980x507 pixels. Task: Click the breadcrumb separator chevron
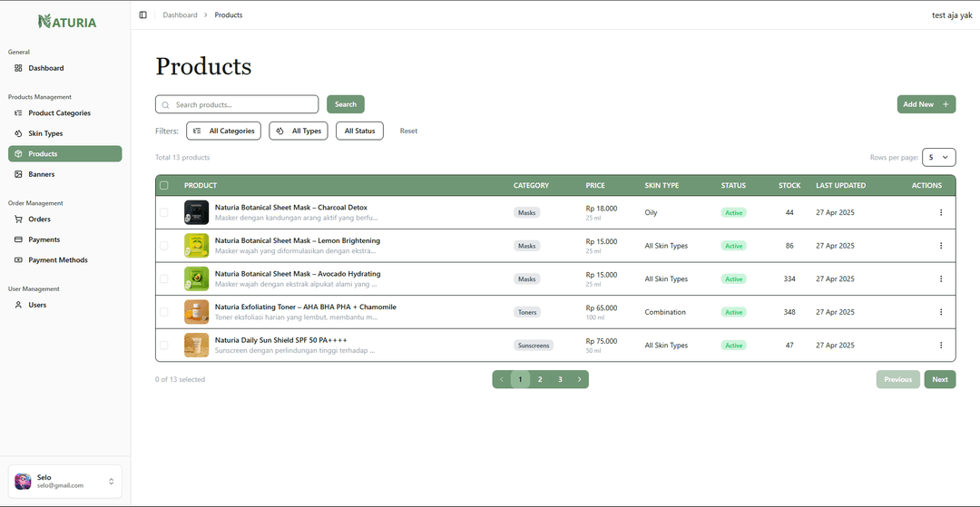206,15
